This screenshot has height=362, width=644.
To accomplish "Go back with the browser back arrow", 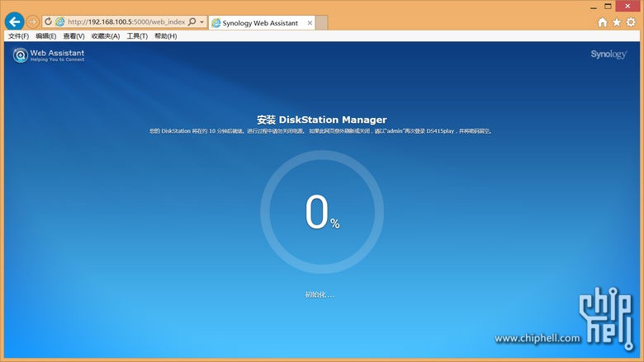I will 14,21.
